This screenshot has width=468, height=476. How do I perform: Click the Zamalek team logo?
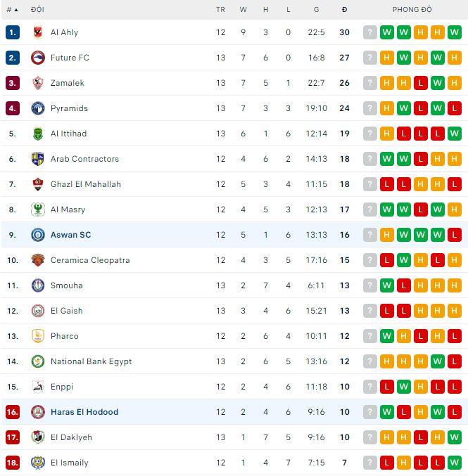(x=37, y=83)
